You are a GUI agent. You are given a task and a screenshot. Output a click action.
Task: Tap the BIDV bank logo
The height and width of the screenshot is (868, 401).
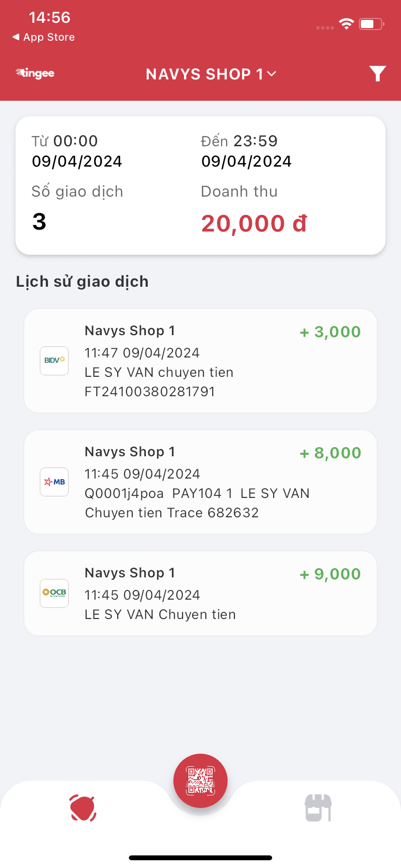pos(54,360)
